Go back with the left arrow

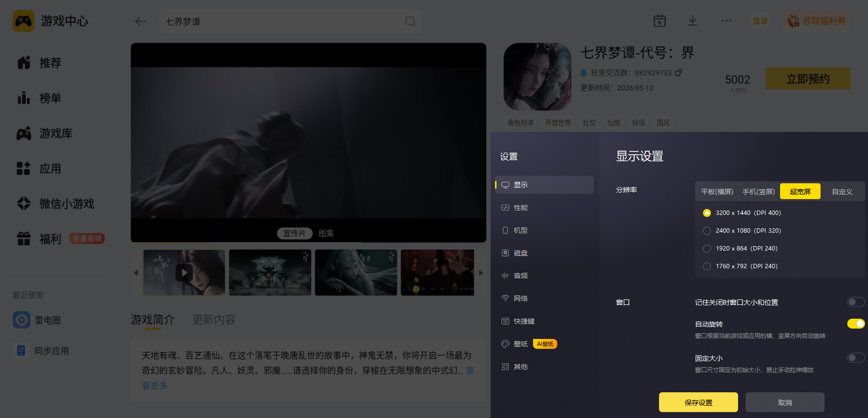(140, 21)
